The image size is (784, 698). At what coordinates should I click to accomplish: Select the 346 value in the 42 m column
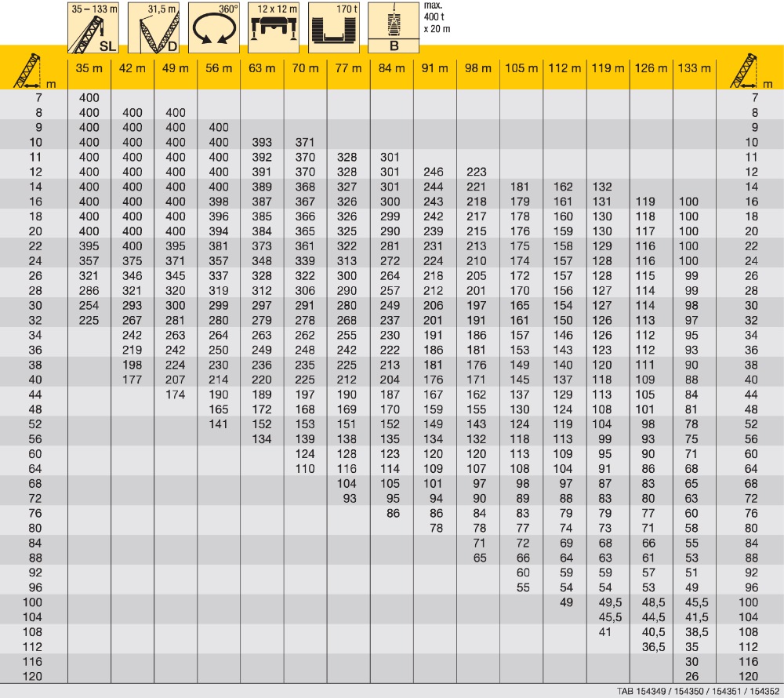(x=132, y=276)
